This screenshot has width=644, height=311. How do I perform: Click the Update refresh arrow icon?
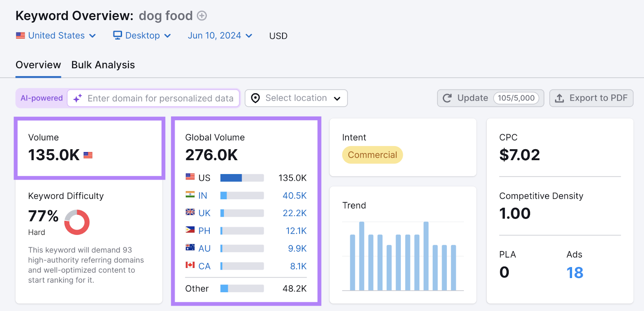pos(447,98)
